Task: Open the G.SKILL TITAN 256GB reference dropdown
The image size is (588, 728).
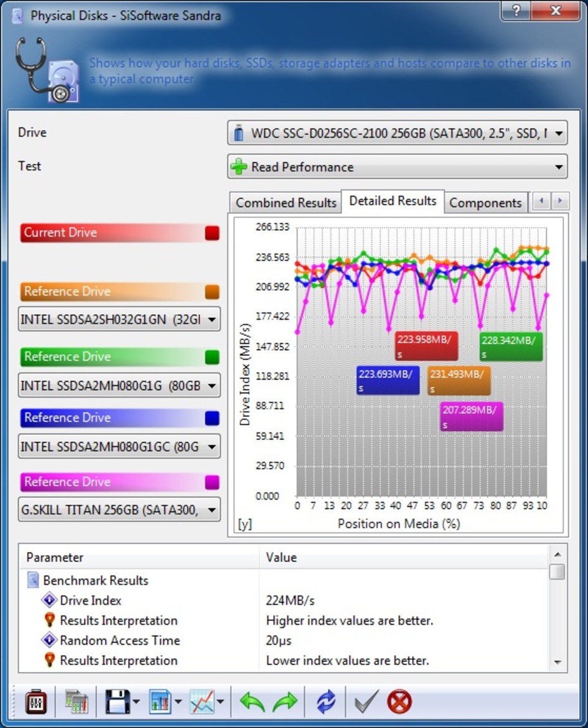Action: click(119, 510)
